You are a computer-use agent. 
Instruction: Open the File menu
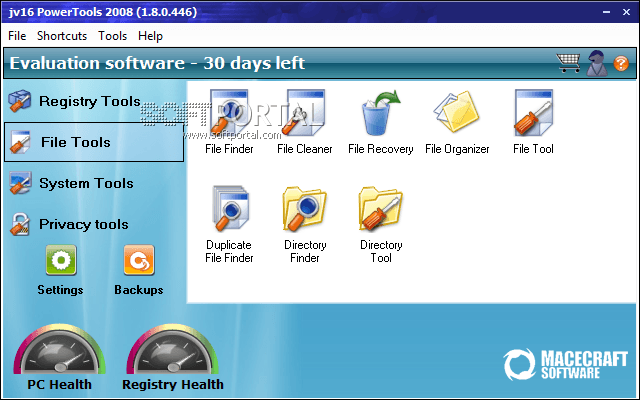(17, 36)
